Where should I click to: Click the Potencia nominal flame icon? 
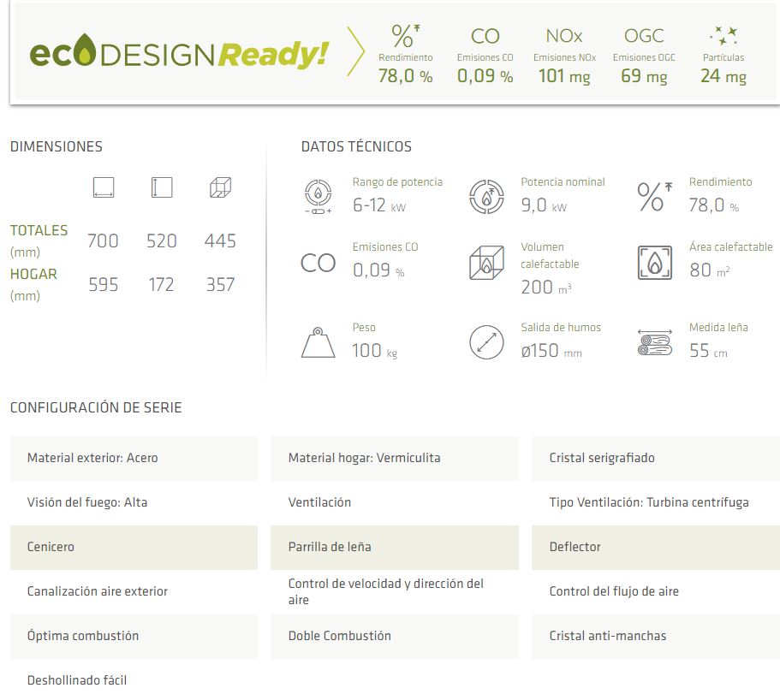click(486, 196)
